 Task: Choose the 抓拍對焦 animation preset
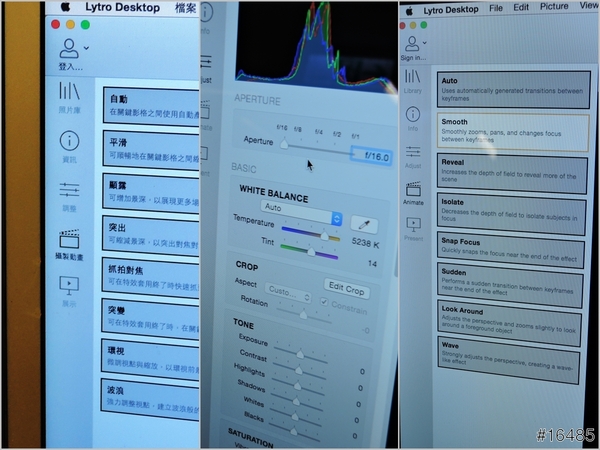tap(150, 277)
